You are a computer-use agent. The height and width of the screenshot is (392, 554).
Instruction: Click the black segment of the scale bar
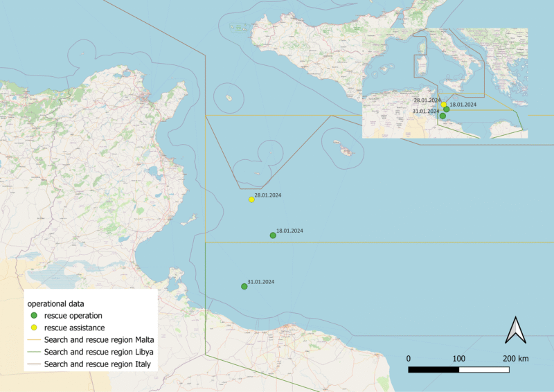[434, 370]
